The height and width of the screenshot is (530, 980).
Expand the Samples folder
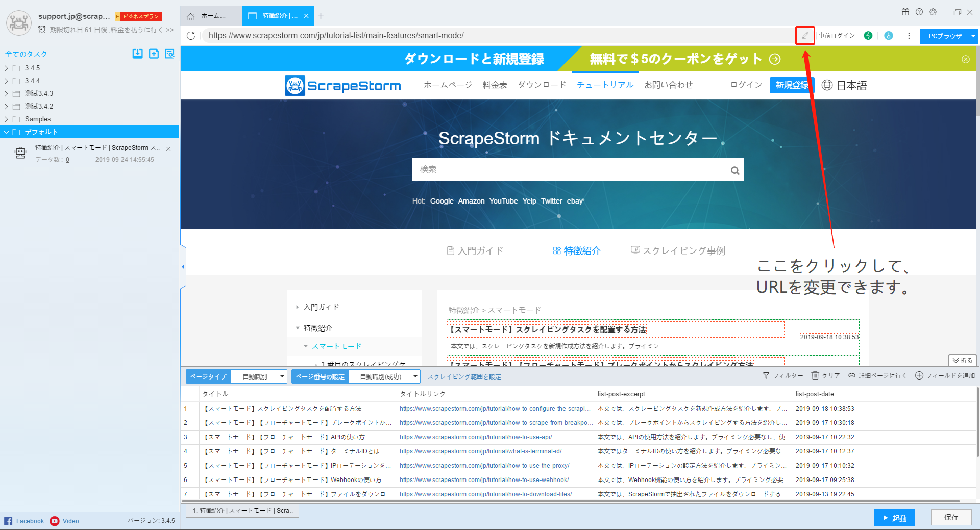pyautogui.click(x=6, y=119)
